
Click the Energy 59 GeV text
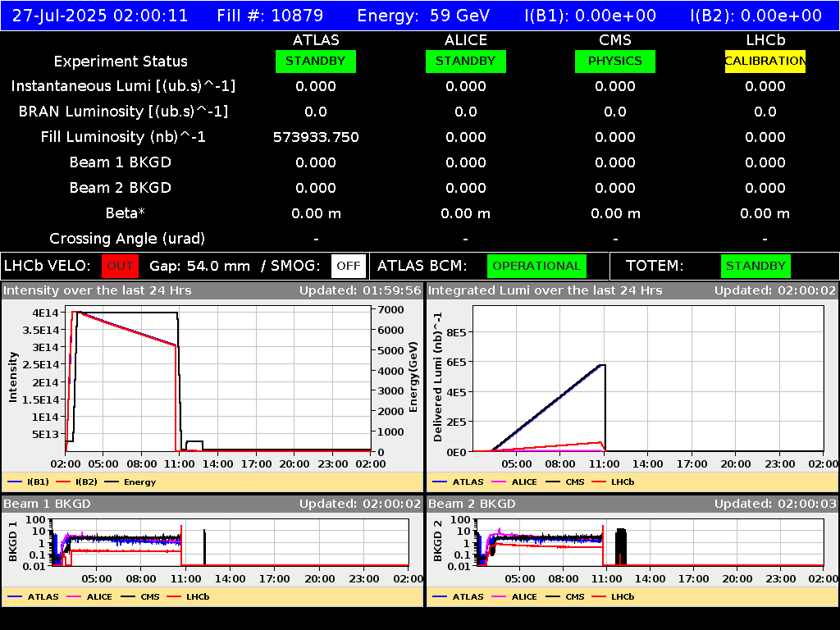(423, 15)
